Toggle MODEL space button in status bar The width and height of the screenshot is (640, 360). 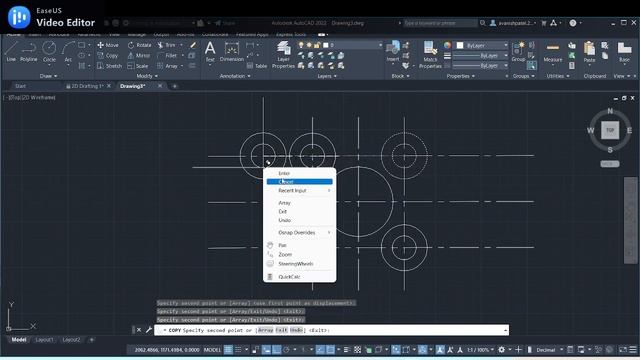212,350
